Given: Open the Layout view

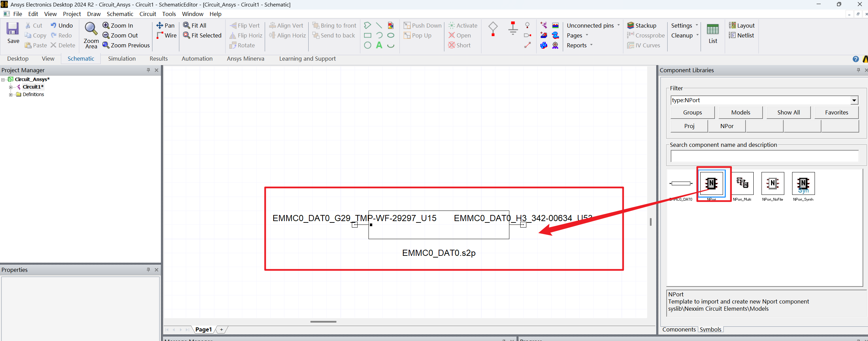Looking at the screenshot, I should (x=742, y=26).
